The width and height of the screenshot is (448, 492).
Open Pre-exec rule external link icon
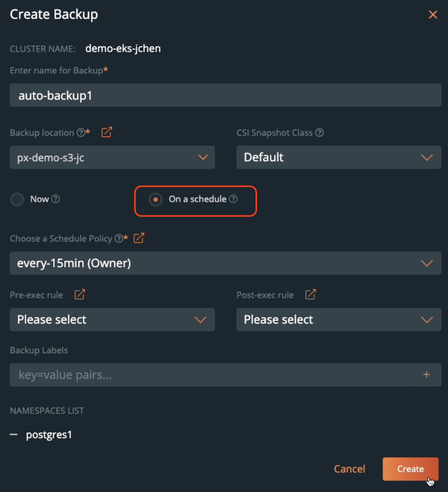(x=80, y=294)
